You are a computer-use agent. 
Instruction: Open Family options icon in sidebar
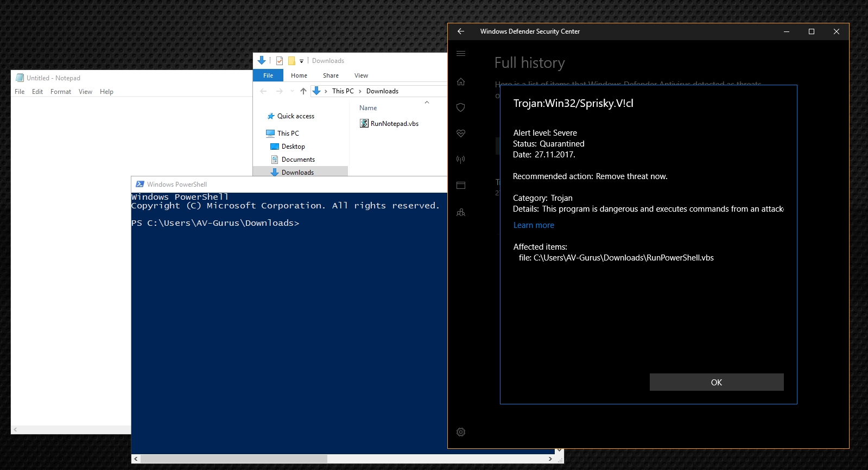[x=461, y=212]
